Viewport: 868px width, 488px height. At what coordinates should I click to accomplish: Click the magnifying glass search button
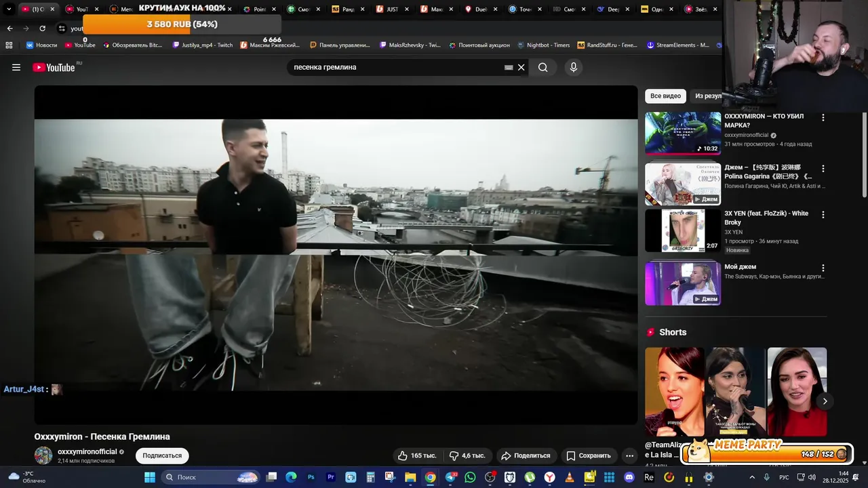[543, 67]
